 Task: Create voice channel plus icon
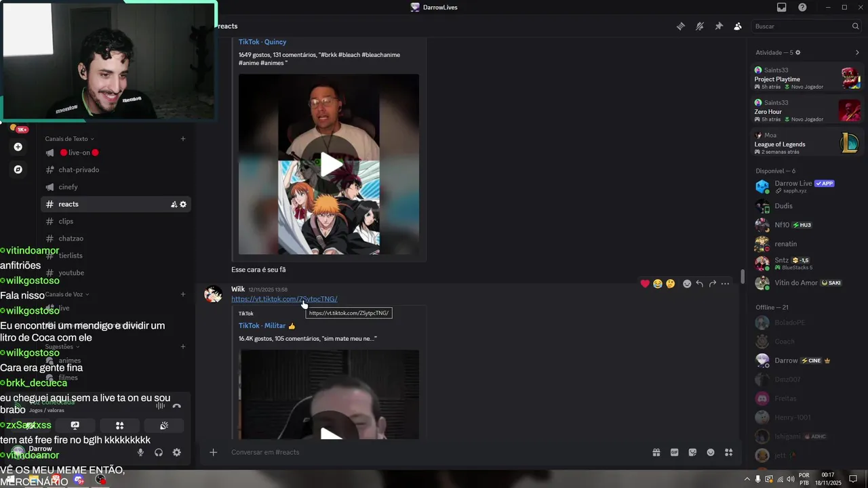coord(183,294)
